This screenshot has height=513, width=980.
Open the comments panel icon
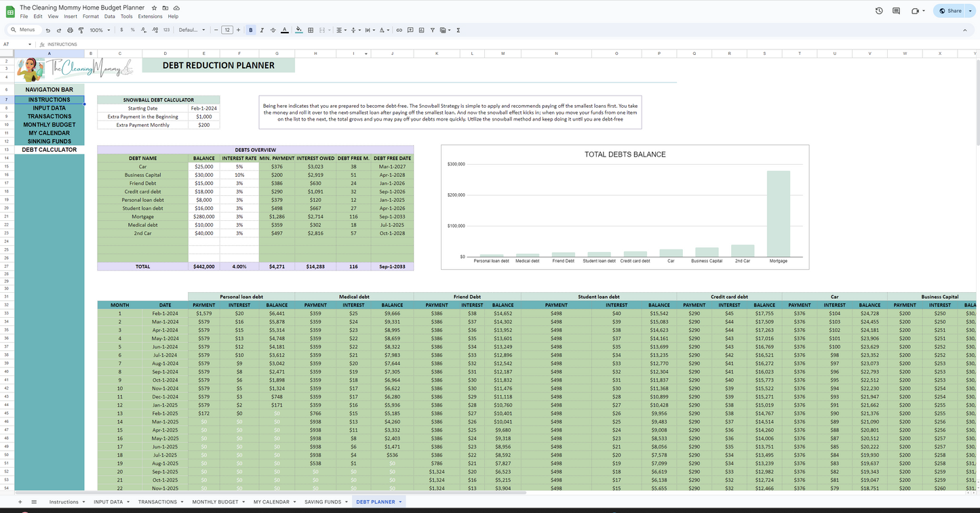tap(897, 11)
